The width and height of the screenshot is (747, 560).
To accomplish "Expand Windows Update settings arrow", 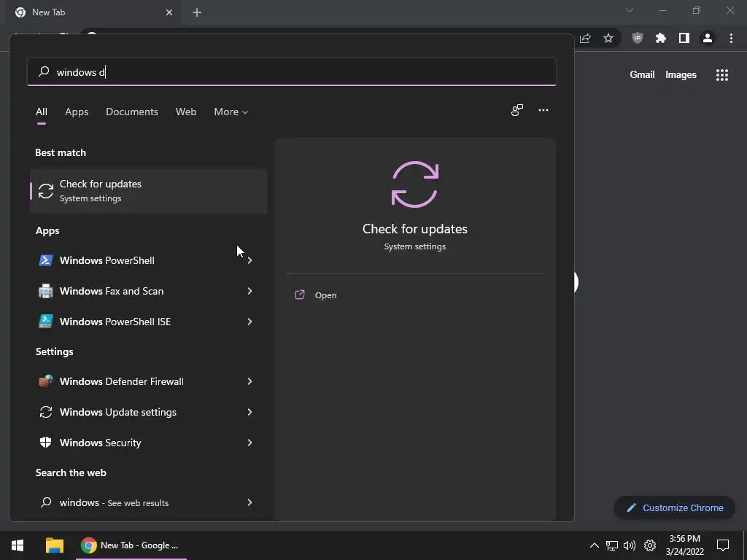I will [x=249, y=412].
